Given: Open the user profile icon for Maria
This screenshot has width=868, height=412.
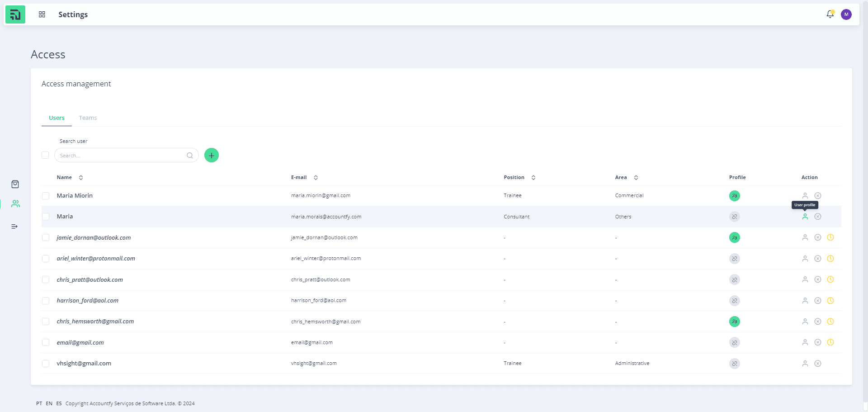Looking at the screenshot, I should (805, 217).
